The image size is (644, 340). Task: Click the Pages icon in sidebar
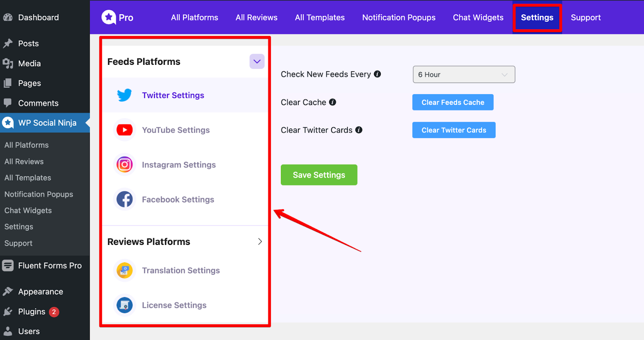(8, 83)
